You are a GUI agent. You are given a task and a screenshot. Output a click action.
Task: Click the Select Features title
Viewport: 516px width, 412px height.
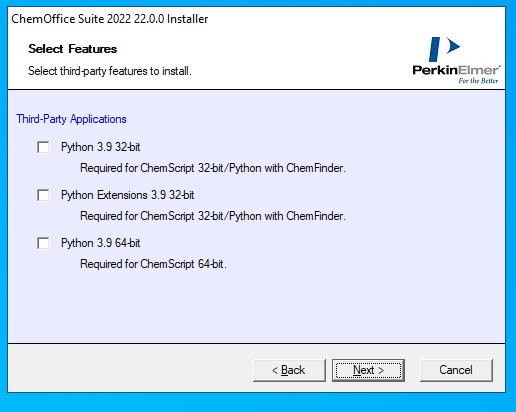click(73, 49)
